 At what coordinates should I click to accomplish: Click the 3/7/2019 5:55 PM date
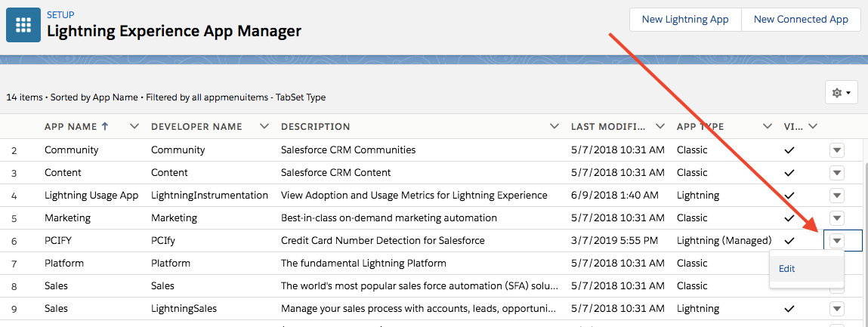[614, 241]
